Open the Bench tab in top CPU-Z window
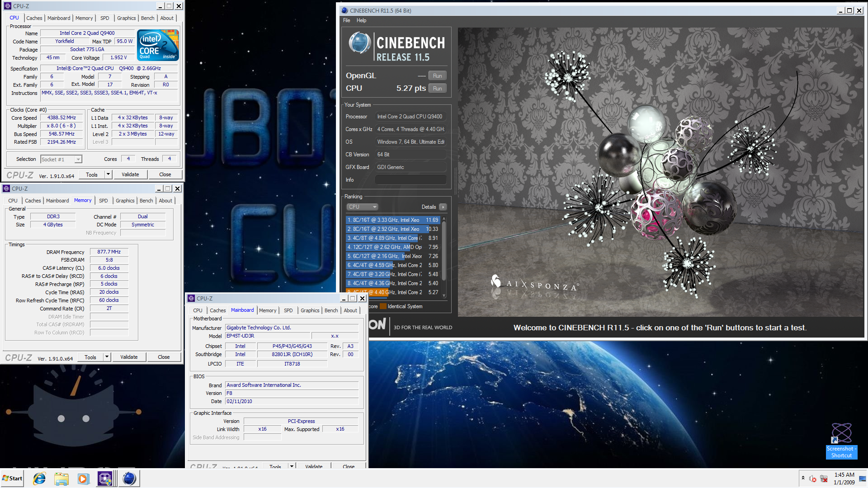This screenshot has height=488, width=868. 147,18
